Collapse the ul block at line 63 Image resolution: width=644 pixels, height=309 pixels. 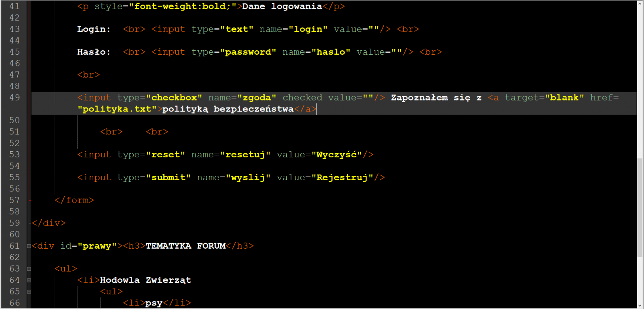coord(29,269)
